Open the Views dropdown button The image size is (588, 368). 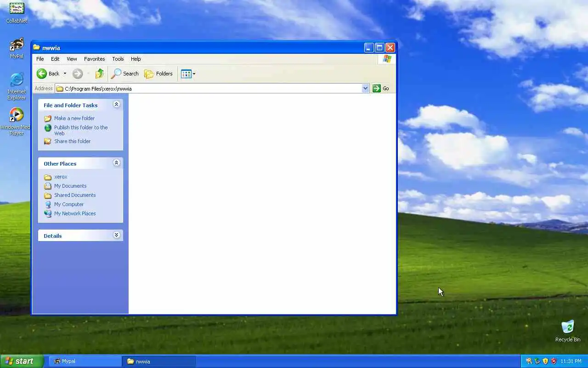pyautogui.click(x=188, y=74)
